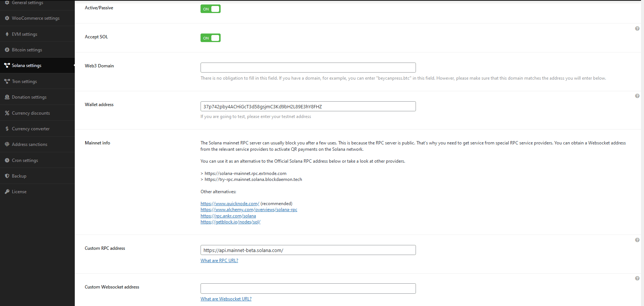Open Tron settings menu item
The height and width of the screenshot is (306, 644).
(x=24, y=82)
